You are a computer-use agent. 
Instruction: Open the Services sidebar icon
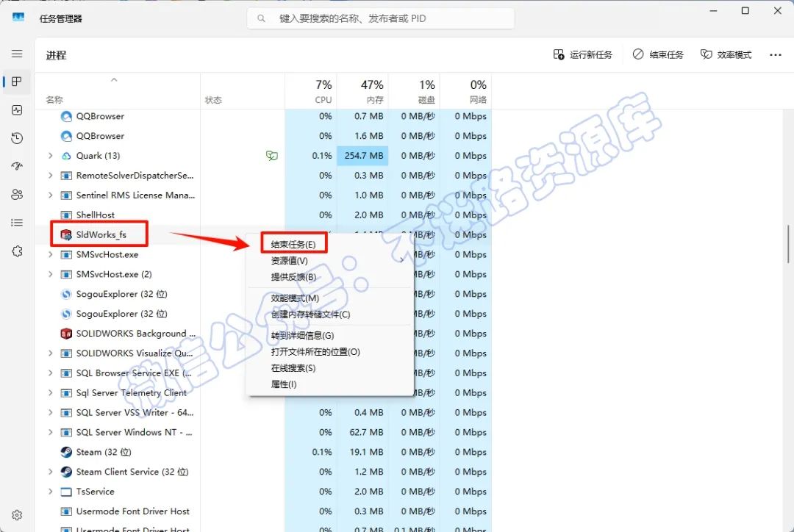[17, 251]
